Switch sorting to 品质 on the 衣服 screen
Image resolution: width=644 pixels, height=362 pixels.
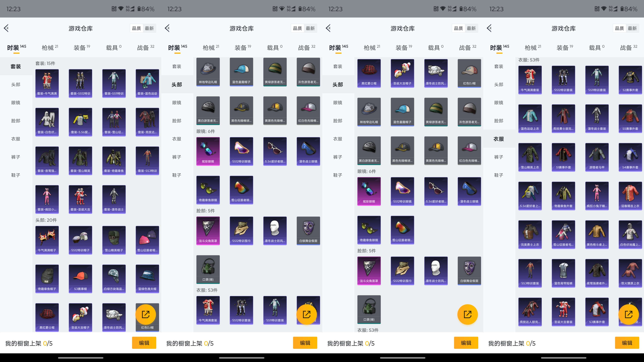point(619,28)
